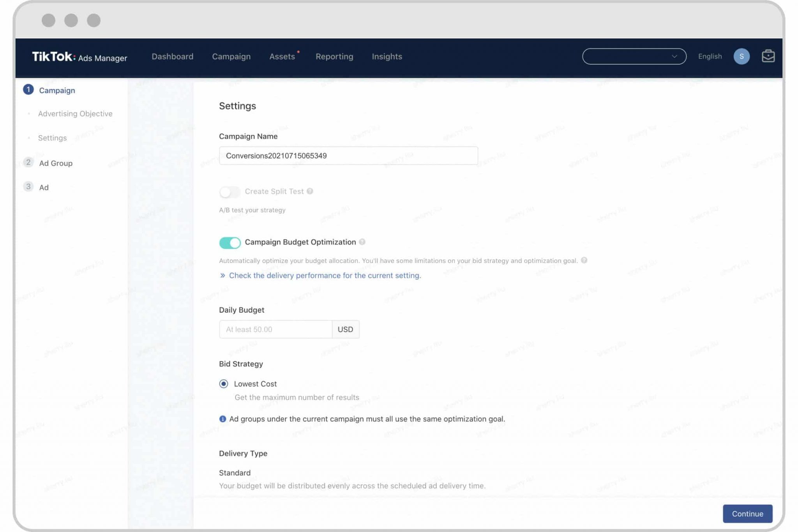Click the briefcase icon in top bar

pyautogui.click(x=768, y=56)
